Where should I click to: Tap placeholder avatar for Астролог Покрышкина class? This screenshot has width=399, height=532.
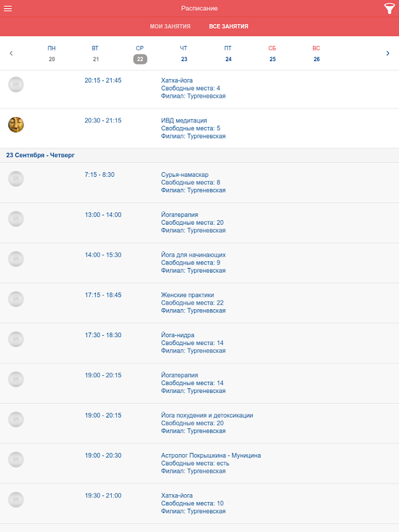[x=16, y=459]
